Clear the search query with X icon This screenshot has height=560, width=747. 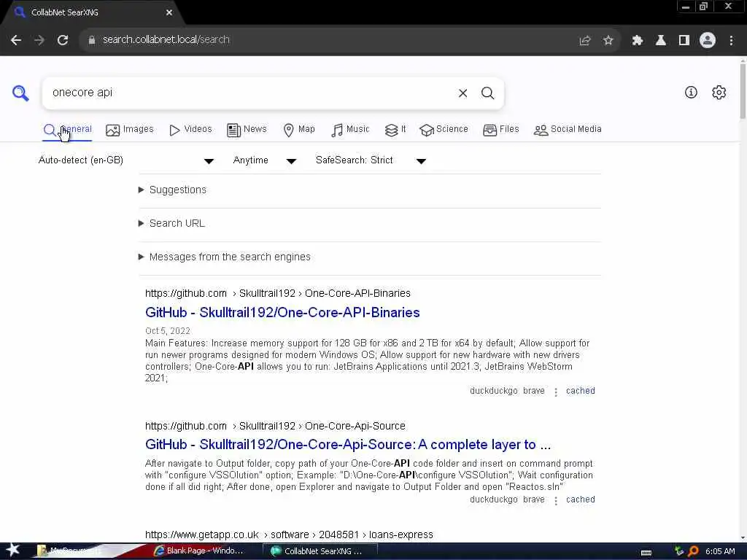point(462,93)
